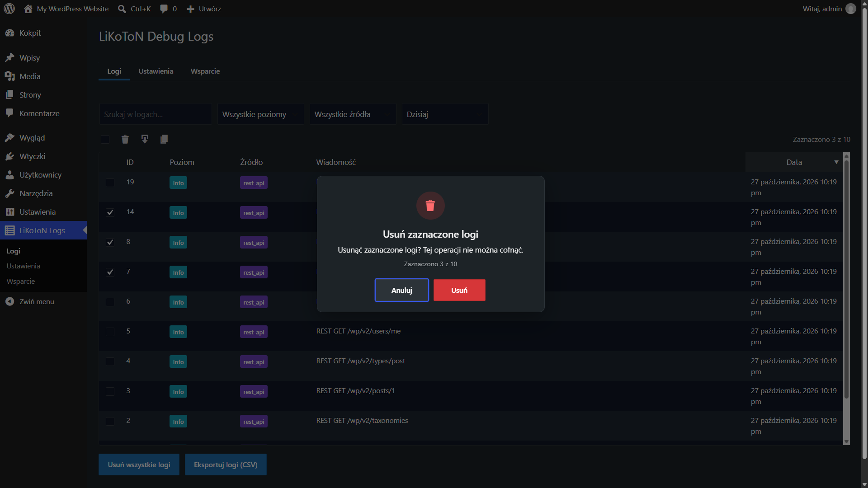The image size is (868, 488).
Task: Copy selected logs with the copy icon
Action: (164, 139)
